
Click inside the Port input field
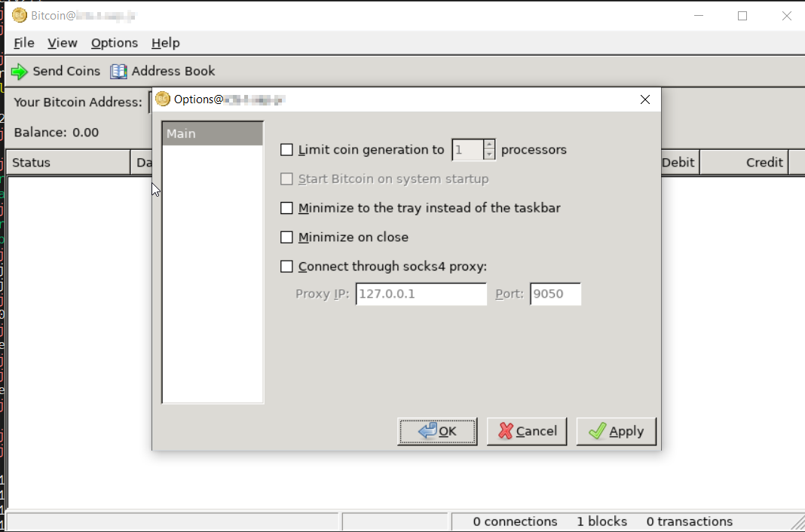[555, 294]
